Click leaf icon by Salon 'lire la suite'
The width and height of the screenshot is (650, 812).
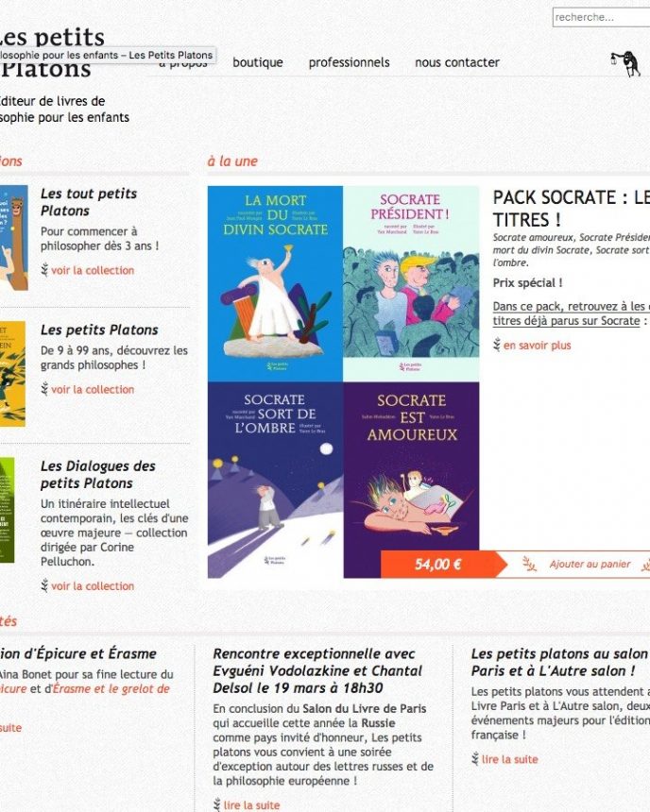[x=475, y=759]
